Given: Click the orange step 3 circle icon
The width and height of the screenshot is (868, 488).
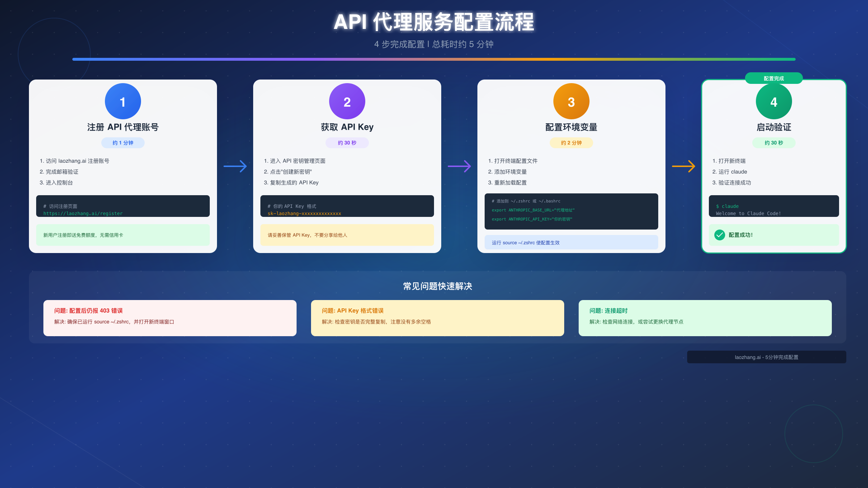Looking at the screenshot, I should 571,101.
